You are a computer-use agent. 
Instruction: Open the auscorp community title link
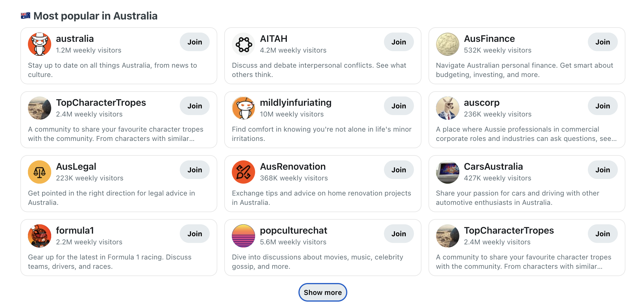481,103
